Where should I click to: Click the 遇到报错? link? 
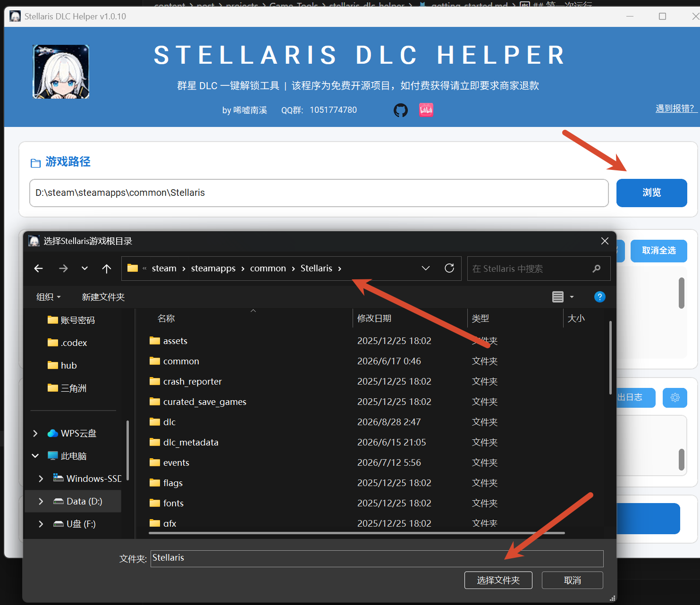tap(675, 109)
